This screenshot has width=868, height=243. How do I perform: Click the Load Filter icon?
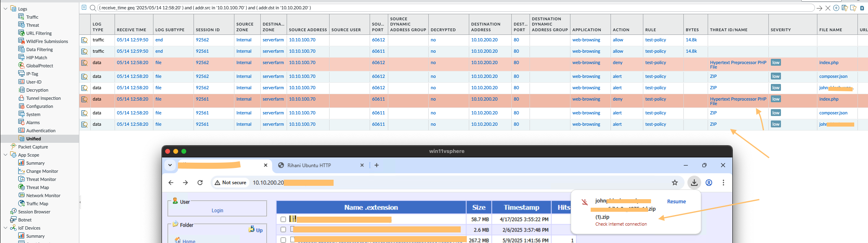click(x=853, y=8)
